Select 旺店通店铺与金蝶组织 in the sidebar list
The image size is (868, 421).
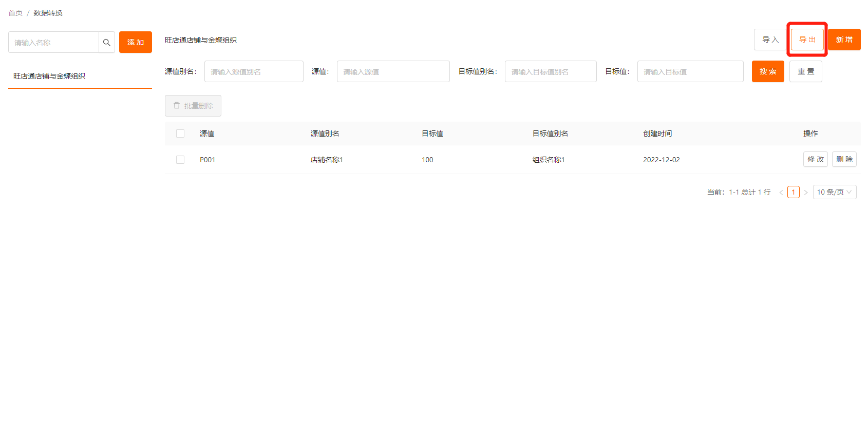coord(49,76)
